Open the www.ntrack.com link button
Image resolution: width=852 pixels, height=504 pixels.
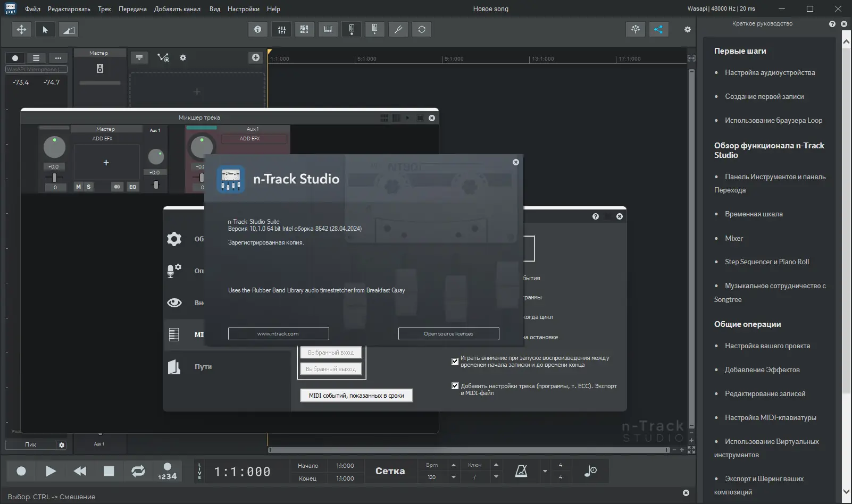tap(279, 334)
